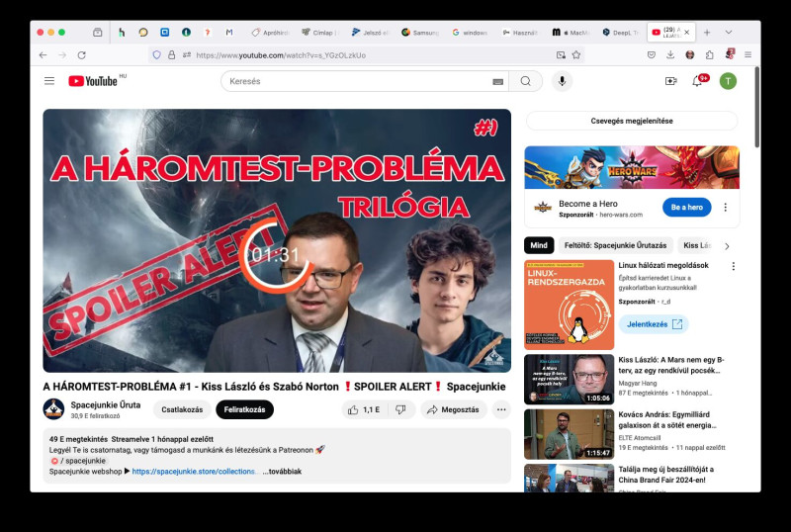Open Spacejunkie Űruta channel name
The width and height of the screenshot is (791, 532).
point(106,404)
